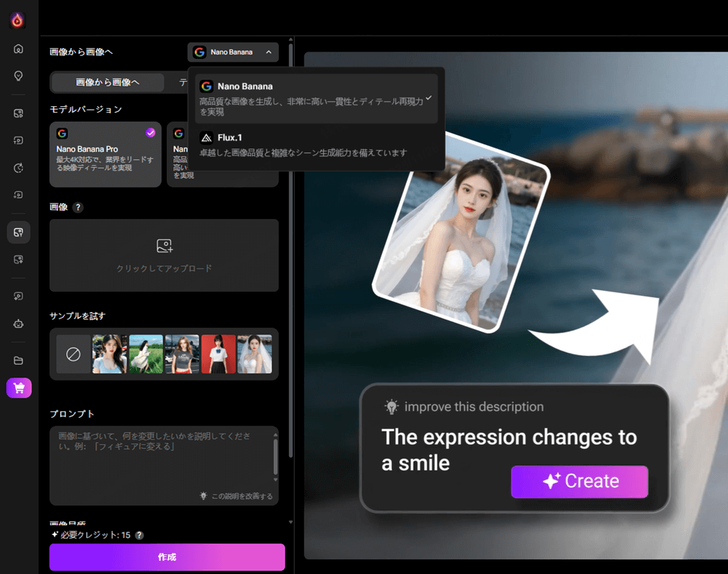Click the help icon beside 必要クレジット
Viewport: 728px width, 574px height.
pyautogui.click(x=139, y=535)
